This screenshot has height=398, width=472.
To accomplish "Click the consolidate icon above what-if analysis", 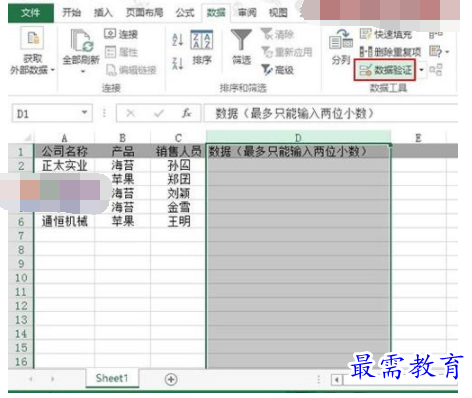I will click(436, 34).
